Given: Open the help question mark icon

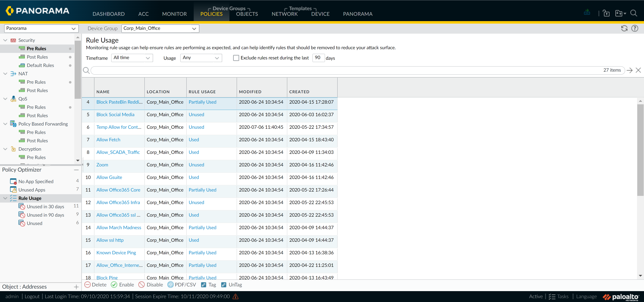Looking at the screenshot, I should click(x=634, y=28).
